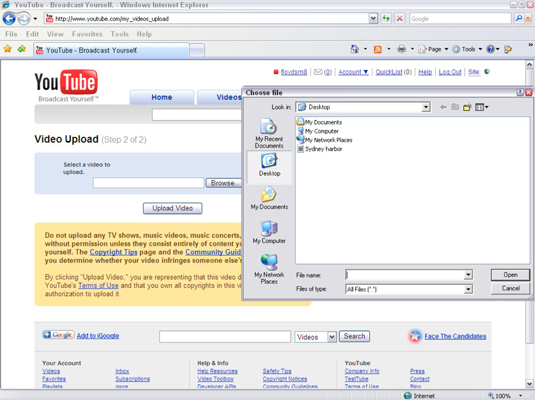Click the Terms of Use link

tap(98, 285)
